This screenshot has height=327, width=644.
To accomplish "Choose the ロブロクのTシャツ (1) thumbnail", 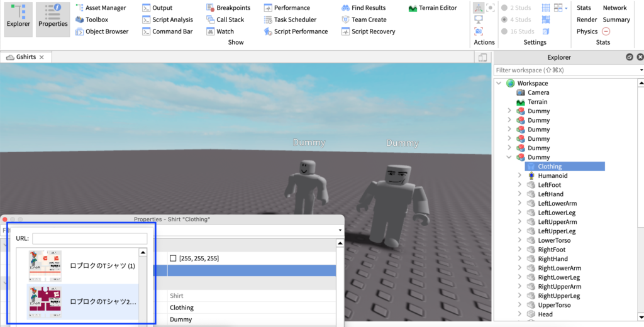I will pos(45,266).
